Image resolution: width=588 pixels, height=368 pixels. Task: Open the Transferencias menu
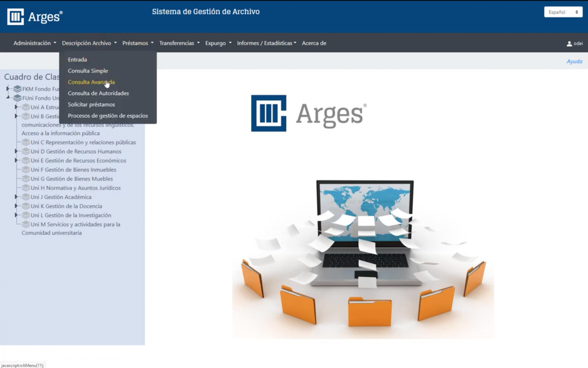tap(179, 43)
